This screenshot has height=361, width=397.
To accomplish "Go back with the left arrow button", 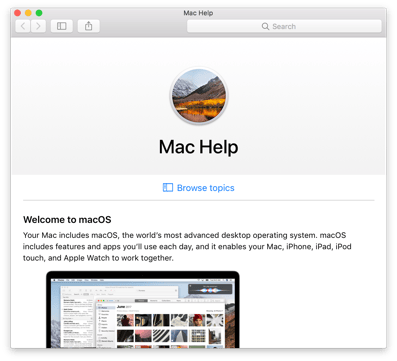I will tap(23, 26).
